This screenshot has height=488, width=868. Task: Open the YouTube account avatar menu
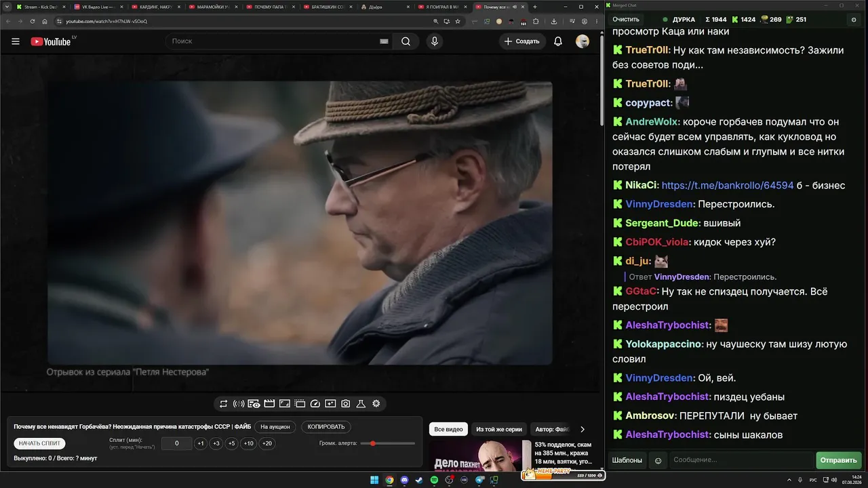[583, 41]
